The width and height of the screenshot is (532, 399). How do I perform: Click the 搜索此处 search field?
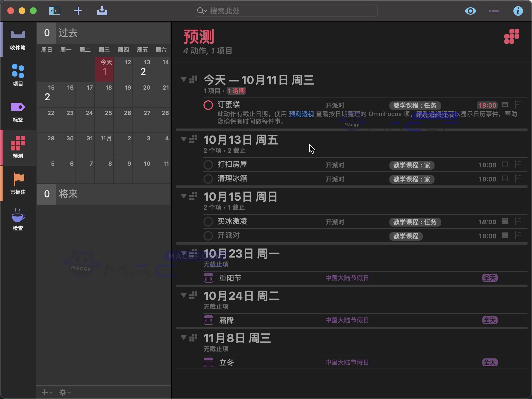pyautogui.click(x=285, y=11)
